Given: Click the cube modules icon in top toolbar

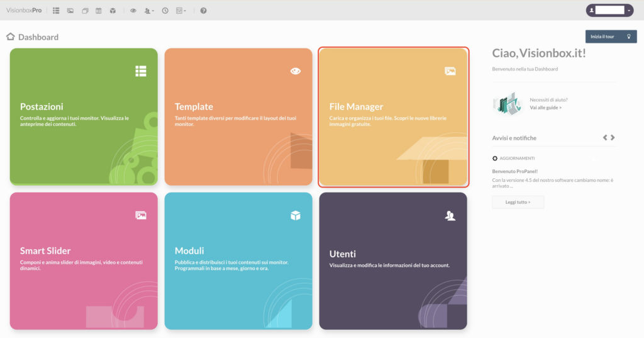Looking at the screenshot, I should [x=113, y=11].
